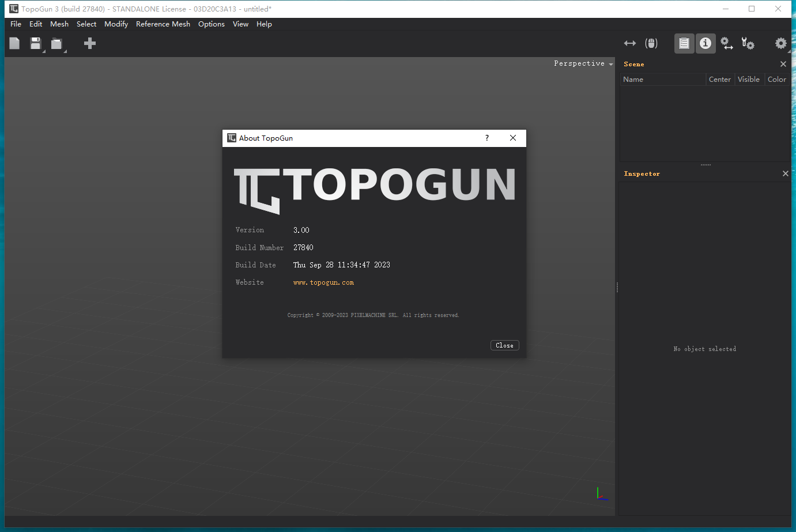Add a new mesh using the plus icon
This screenshot has width=796, height=532.
[x=89, y=43]
